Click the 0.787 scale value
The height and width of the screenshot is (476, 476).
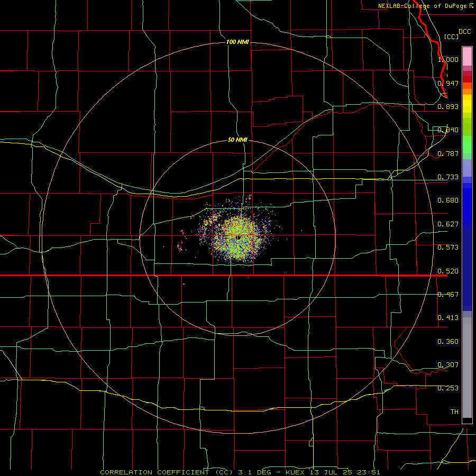pos(448,153)
